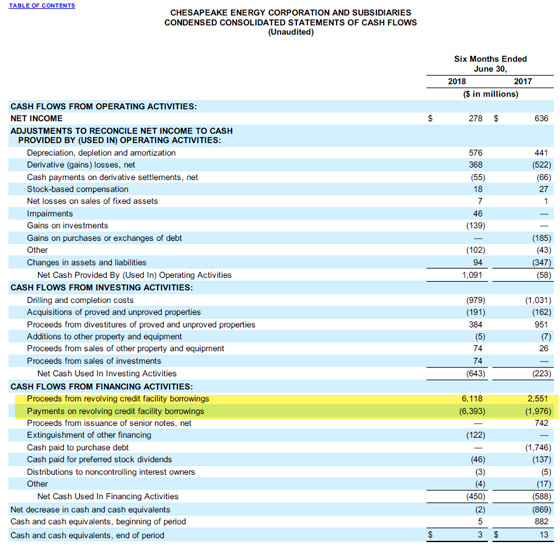Select the 2017 debt gains value (185)

(542, 238)
